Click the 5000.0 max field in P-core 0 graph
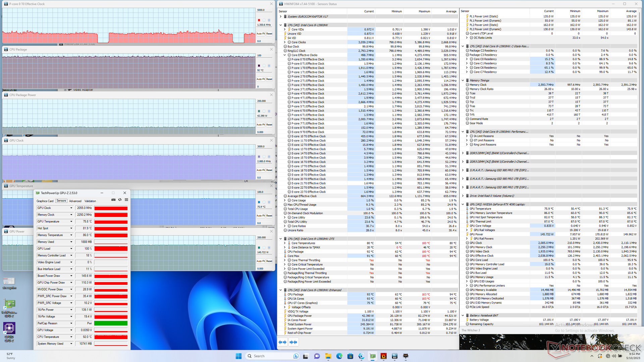The image size is (644, 362). tap(265, 10)
